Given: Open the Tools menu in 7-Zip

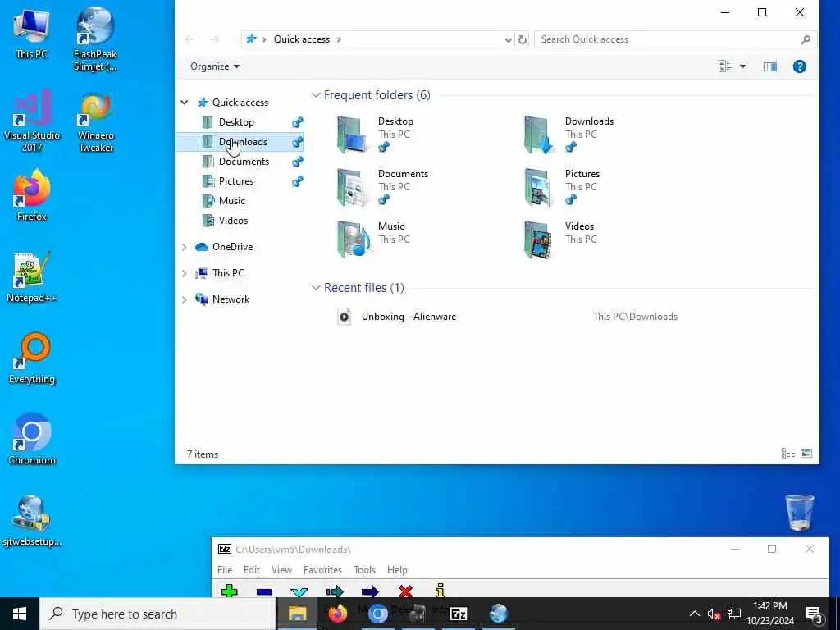Looking at the screenshot, I should click(x=364, y=570).
